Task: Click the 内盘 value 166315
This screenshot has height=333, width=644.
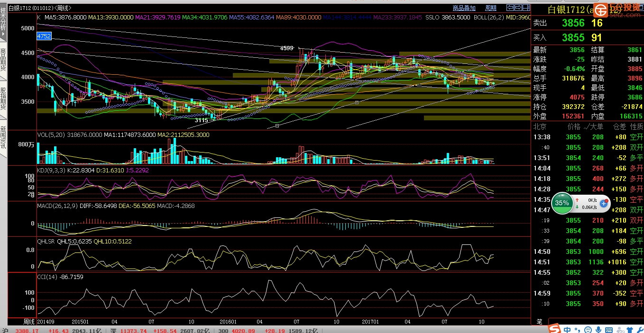Action: pos(630,116)
